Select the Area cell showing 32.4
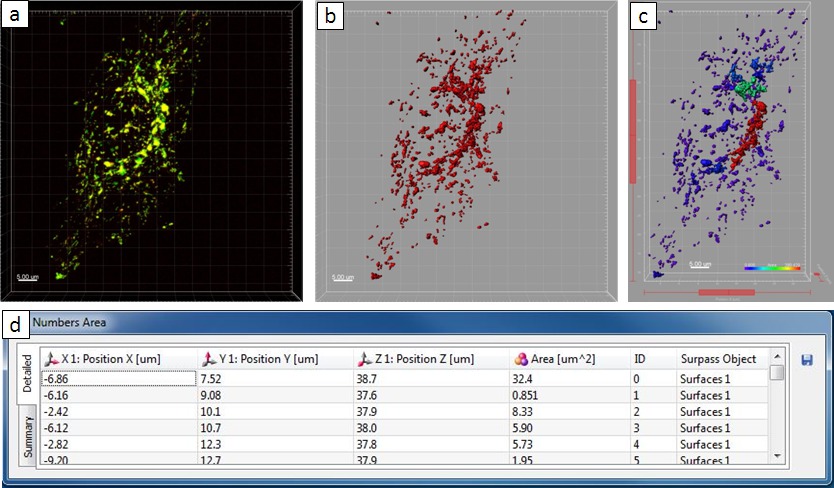 [570, 379]
